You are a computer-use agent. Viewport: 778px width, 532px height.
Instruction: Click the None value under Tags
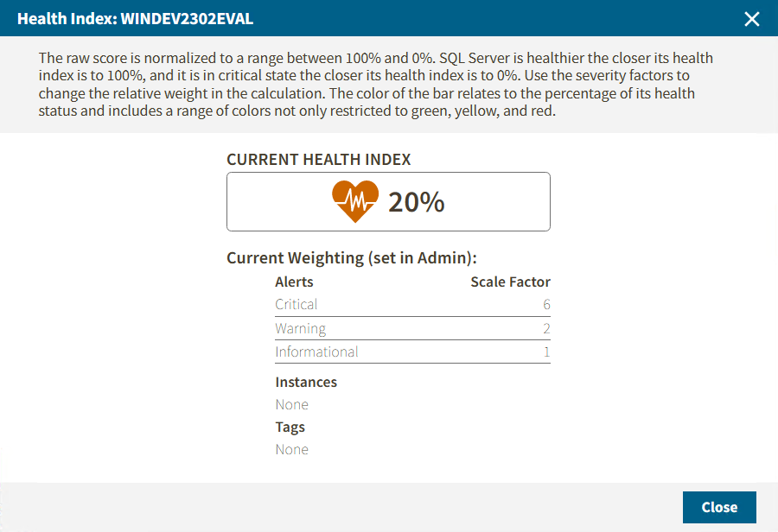click(x=291, y=449)
